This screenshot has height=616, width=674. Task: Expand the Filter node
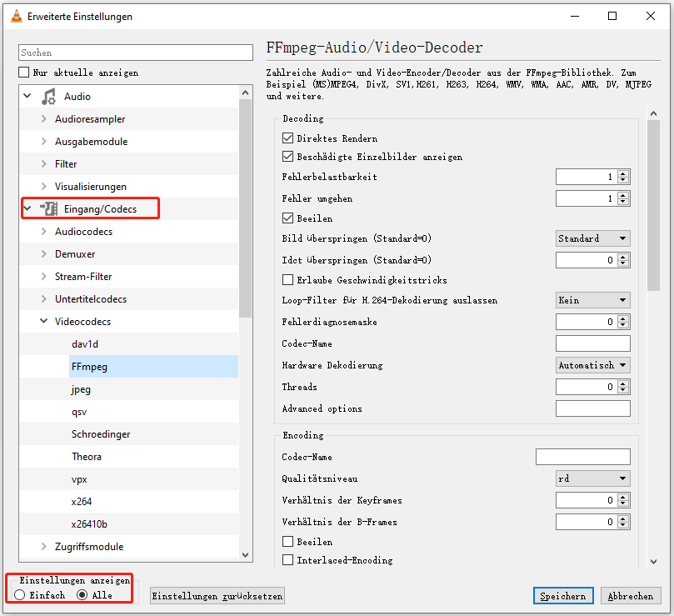(x=44, y=164)
